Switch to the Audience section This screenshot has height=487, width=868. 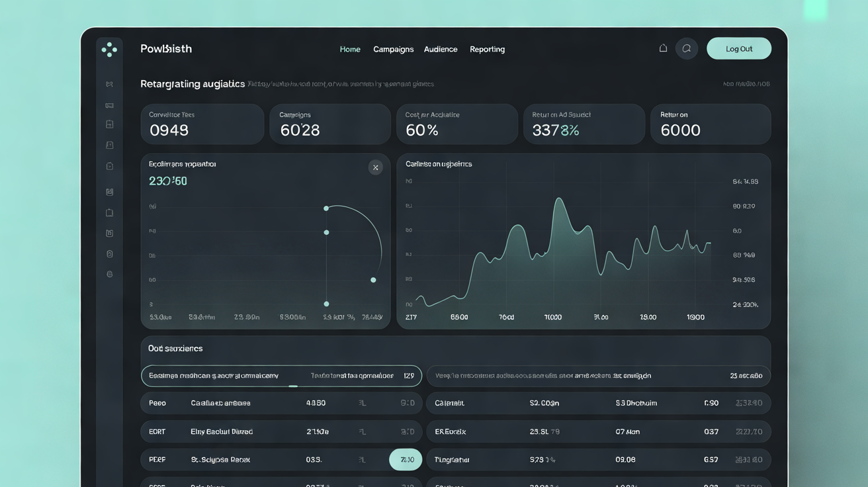coord(441,49)
